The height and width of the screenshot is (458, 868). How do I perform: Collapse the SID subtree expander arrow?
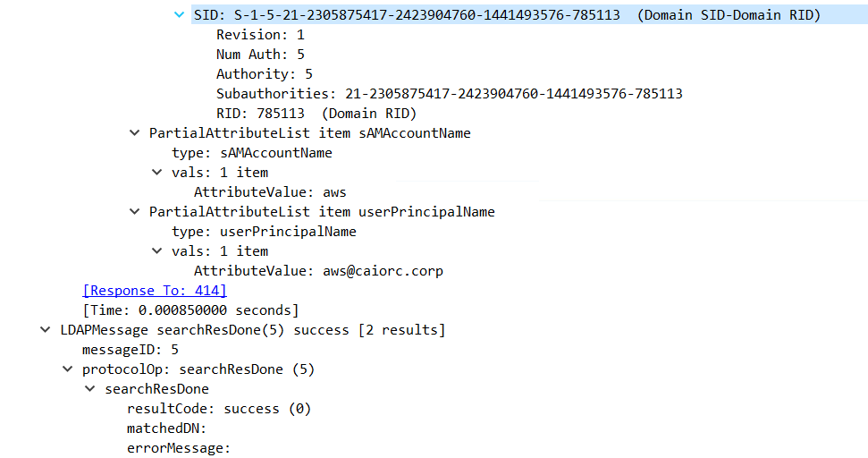[x=180, y=15]
